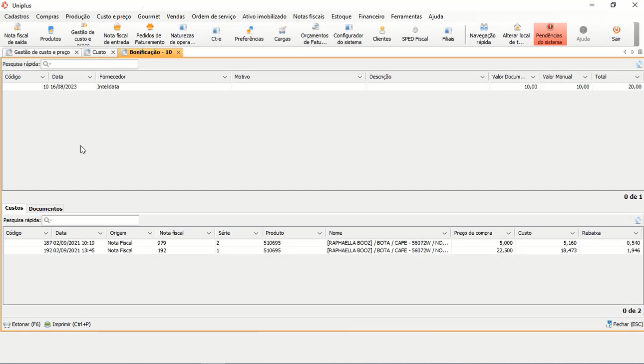Open the Ferramentas menu

406,16
